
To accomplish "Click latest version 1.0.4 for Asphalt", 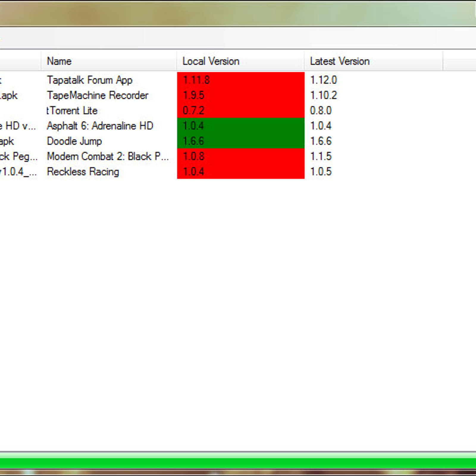I will point(321,126).
